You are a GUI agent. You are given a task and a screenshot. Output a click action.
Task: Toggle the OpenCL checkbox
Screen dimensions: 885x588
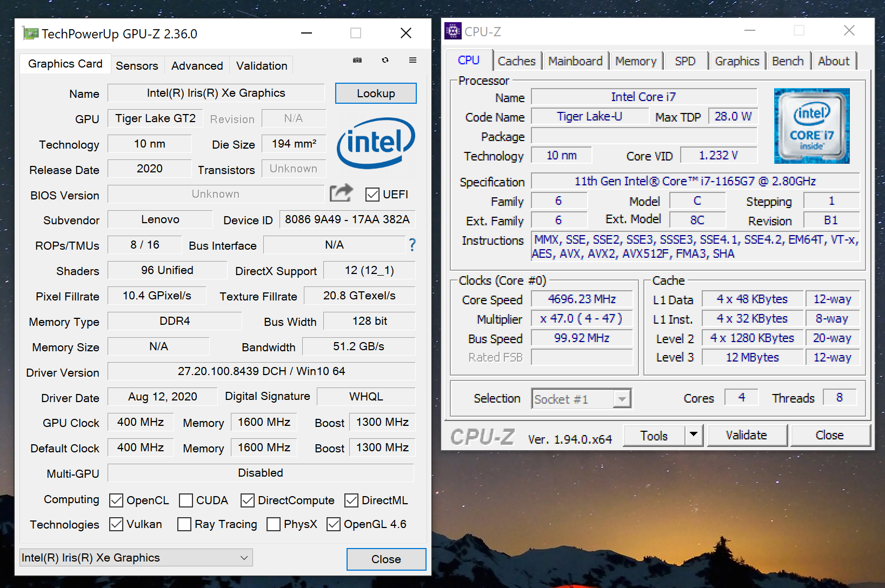coord(116,500)
